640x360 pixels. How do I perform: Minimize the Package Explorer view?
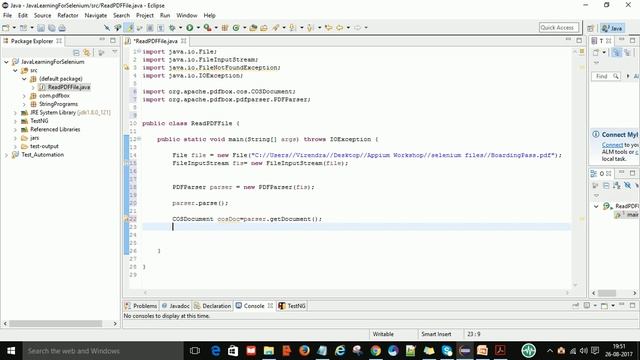(102, 40)
